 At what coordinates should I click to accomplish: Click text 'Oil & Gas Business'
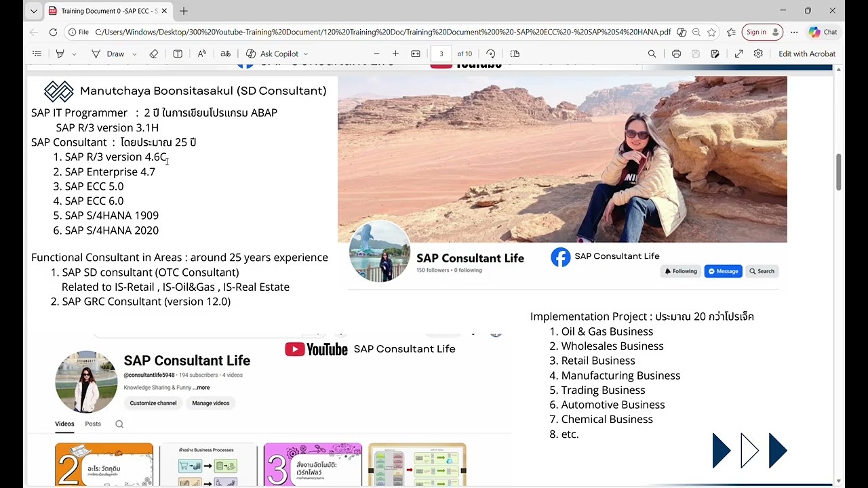[607, 331]
